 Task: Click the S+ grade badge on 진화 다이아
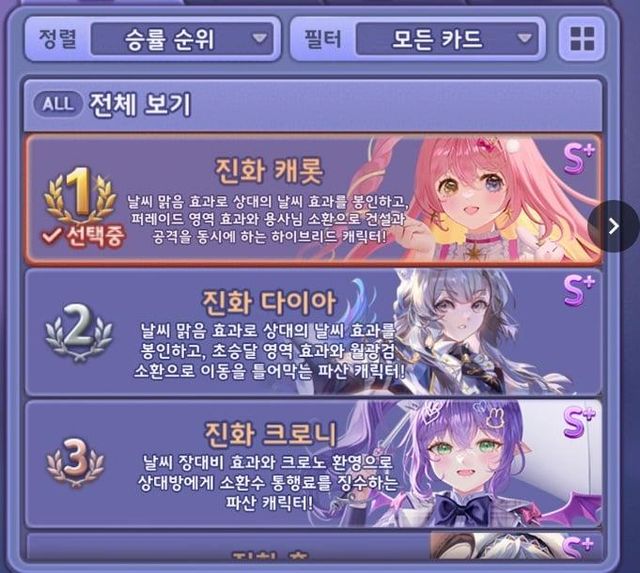click(x=578, y=291)
